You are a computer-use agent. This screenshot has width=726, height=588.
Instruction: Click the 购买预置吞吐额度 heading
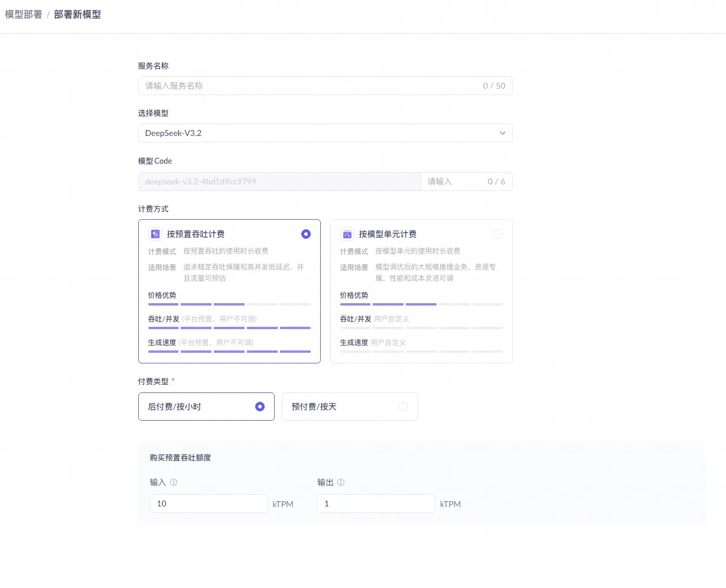(180, 457)
